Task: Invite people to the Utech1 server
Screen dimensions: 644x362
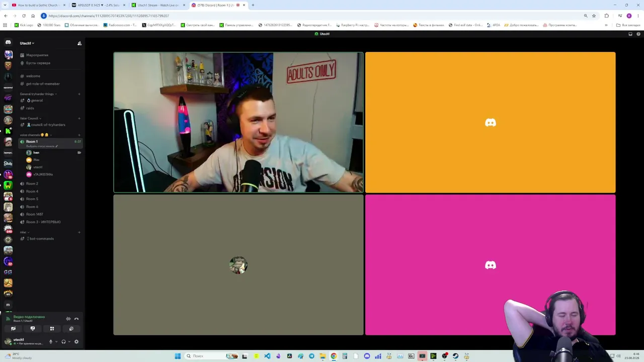Action: tap(79, 43)
